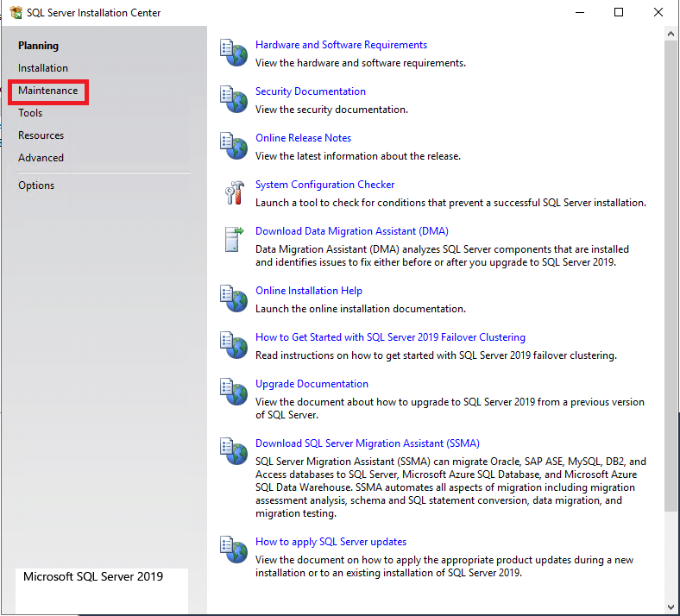680x616 pixels.
Task: Open How to apply SQL Server updates link
Action: tap(331, 542)
